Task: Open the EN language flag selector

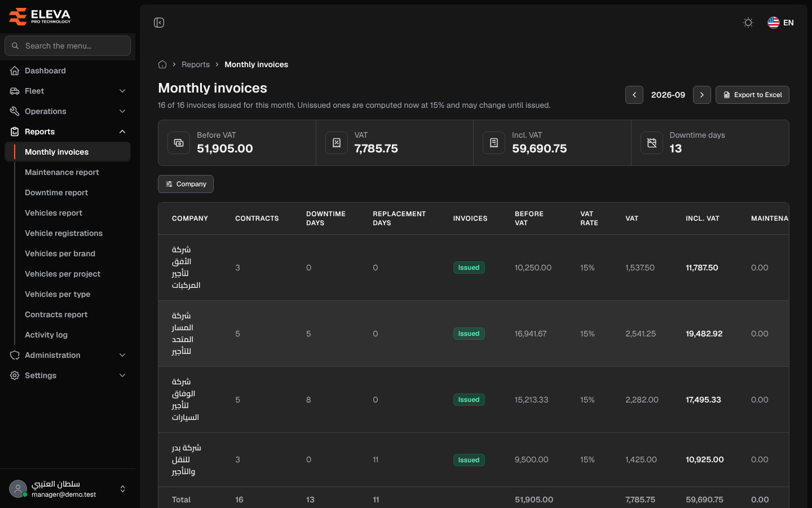Action: pyautogui.click(x=780, y=23)
